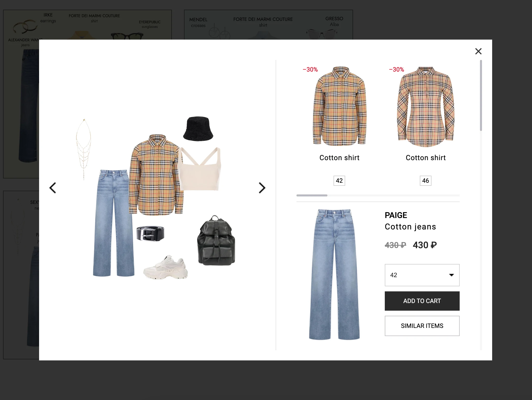View the plaid cotton shirt left

pyautogui.click(x=340, y=106)
